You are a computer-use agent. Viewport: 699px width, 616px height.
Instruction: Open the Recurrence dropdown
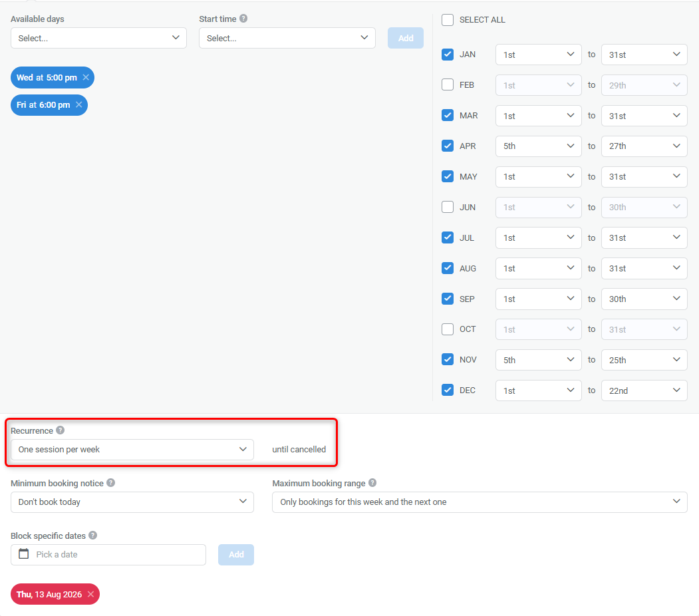tap(132, 450)
